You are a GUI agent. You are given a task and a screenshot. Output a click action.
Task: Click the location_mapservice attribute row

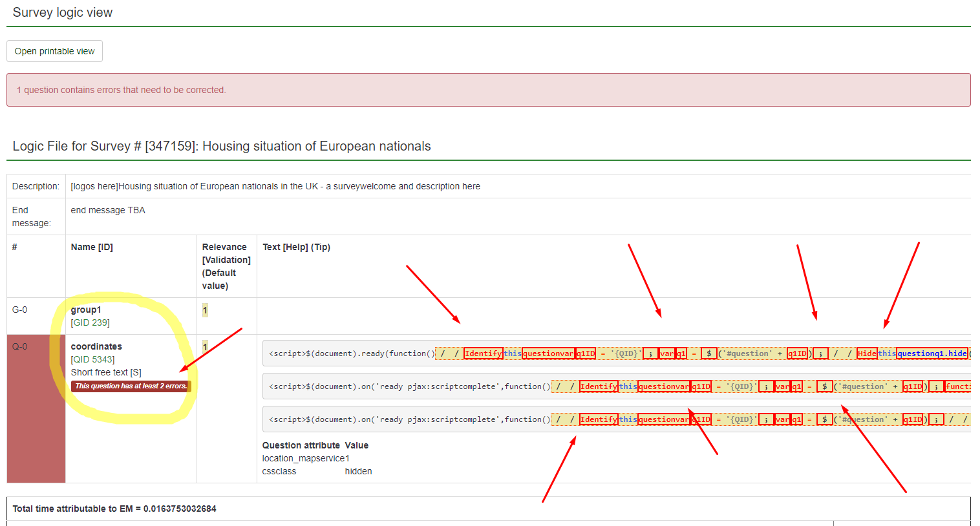coord(305,458)
